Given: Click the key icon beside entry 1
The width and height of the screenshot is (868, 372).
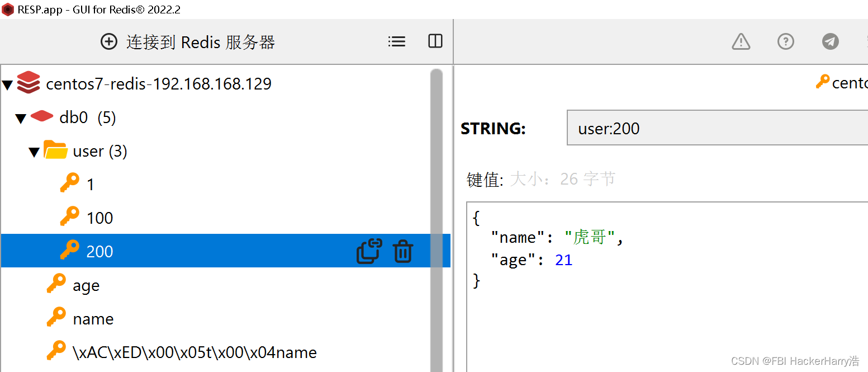Looking at the screenshot, I should (x=70, y=183).
